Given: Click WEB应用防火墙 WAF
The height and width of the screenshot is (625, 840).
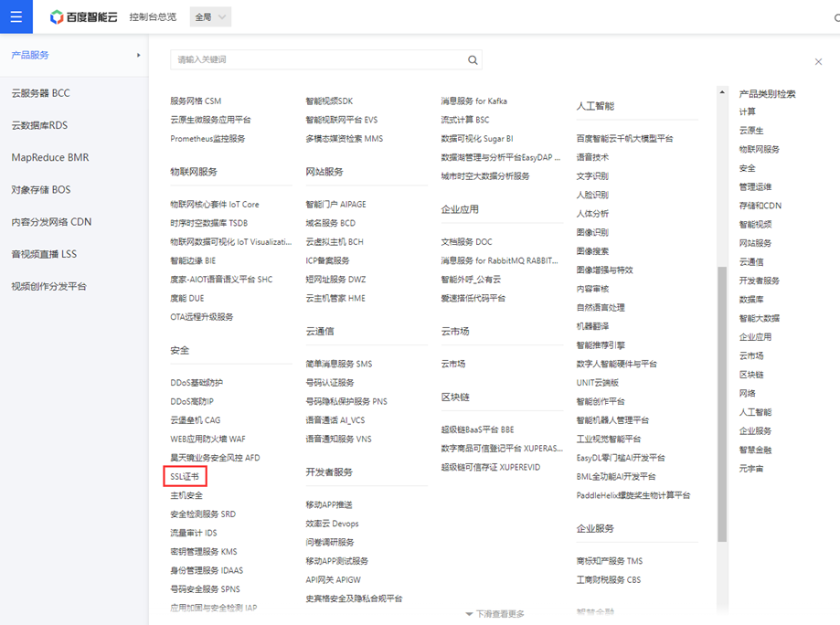Looking at the screenshot, I should pyautogui.click(x=207, y=440).
